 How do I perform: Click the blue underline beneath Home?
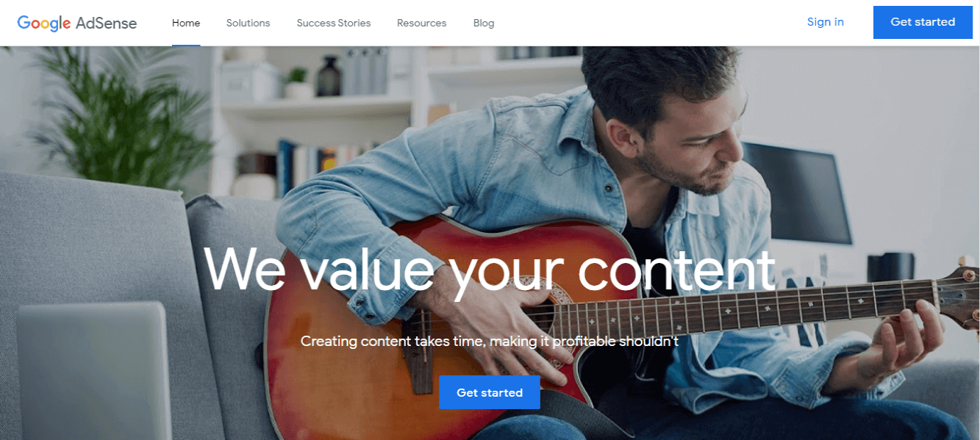coord(186,45)
